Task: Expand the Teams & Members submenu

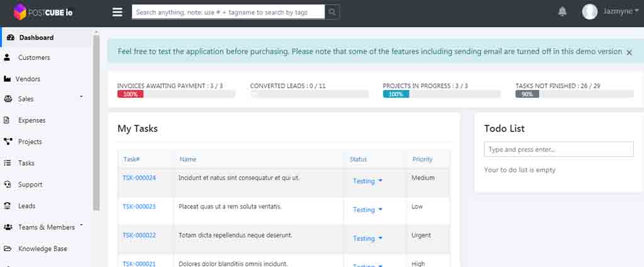Action: point(81,225)
